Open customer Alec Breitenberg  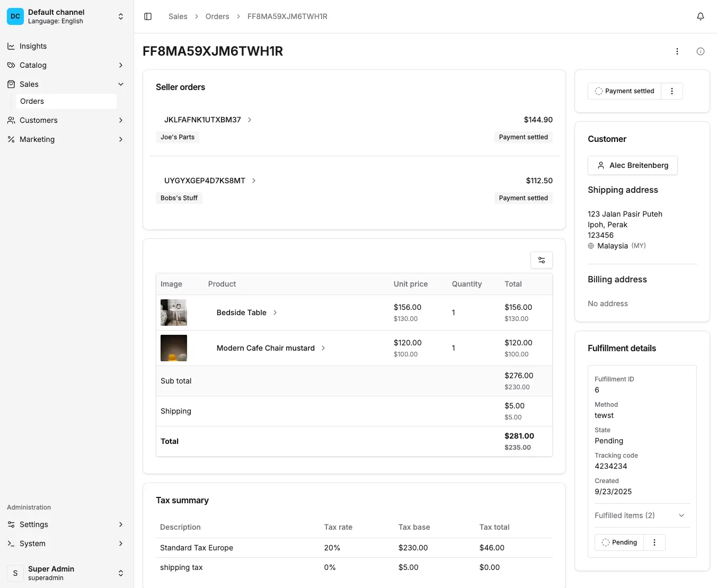tap(632, 165)
